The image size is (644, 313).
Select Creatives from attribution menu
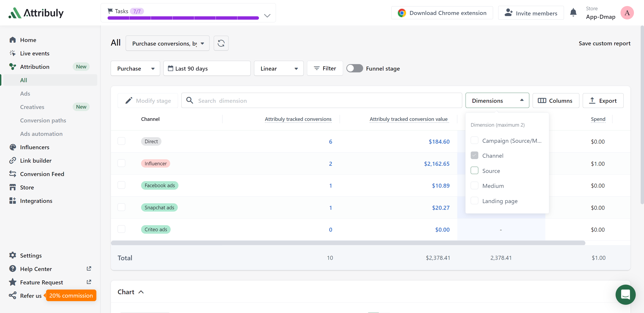coord(32,107)
